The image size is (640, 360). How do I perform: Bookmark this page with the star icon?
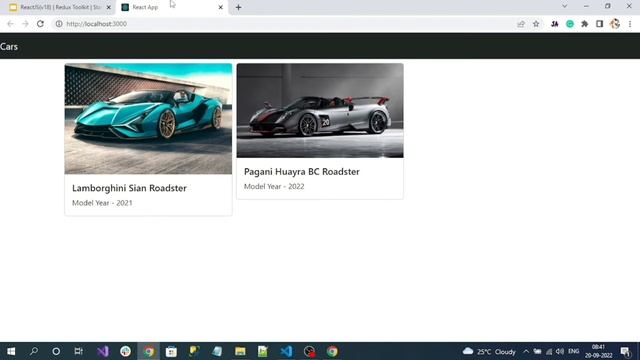pyautogui.click(x=536, y=24)
